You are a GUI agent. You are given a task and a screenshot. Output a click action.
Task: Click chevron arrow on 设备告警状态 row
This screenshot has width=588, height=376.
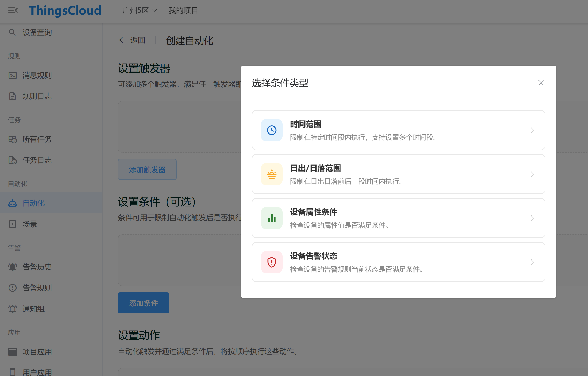click(532, 262)
